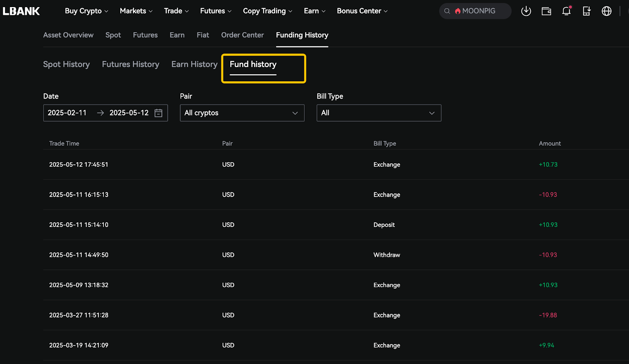Viewport: 629px width, 364px height.
Task: Open the language globe icon
Action: (x=607, y=11)
